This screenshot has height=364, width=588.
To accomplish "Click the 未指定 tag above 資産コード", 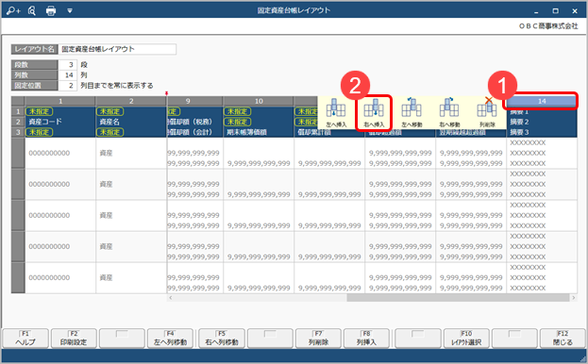I will (x=39, y=111).
